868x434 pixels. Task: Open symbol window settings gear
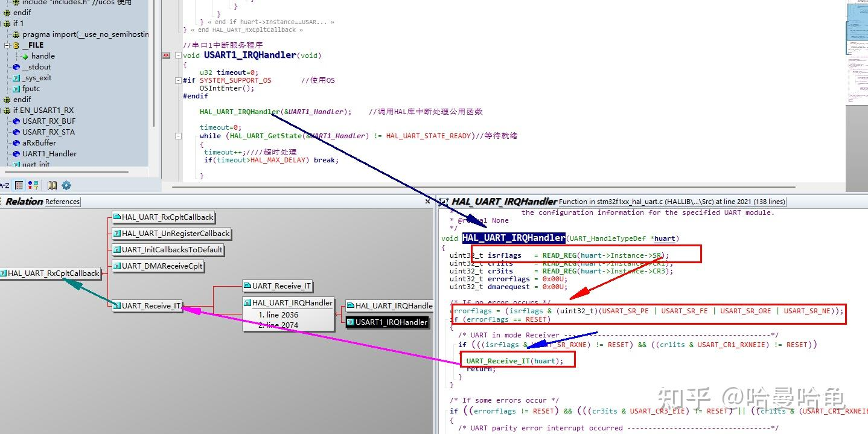(66, 185)
